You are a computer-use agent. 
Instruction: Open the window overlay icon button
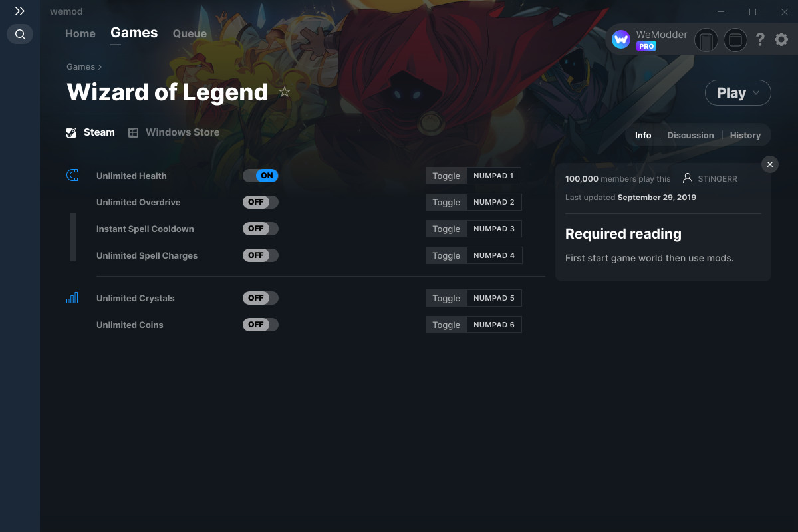pos(735,41)
